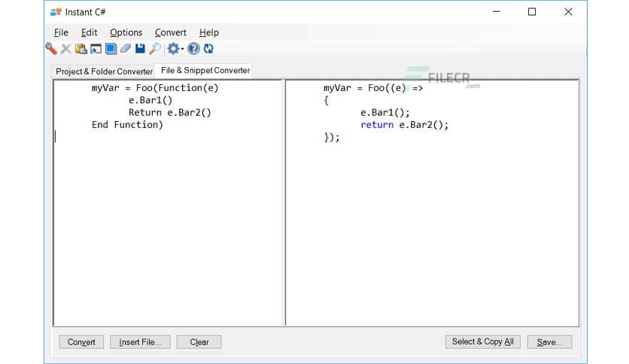Minimize the Instant C# window
Viewport: 629px width, 364px height.
coord(497,11)
